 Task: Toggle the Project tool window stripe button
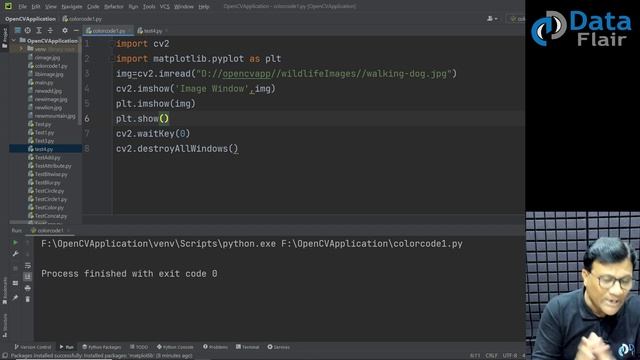[x=4, y=38]
